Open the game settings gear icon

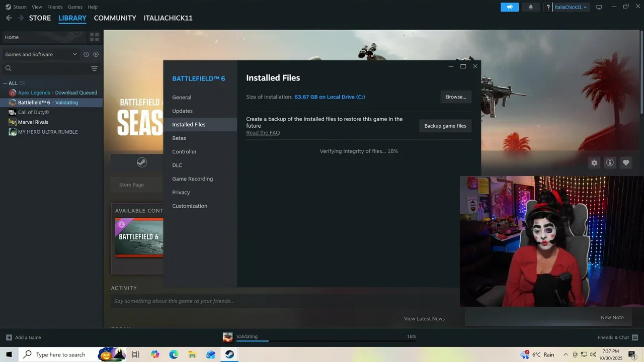point(594,162)
